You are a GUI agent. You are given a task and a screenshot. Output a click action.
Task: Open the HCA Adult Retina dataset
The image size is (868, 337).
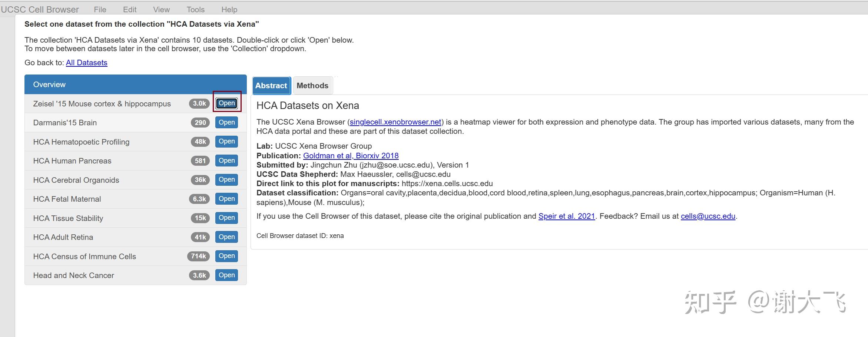pyautogui.click(x=226, y=237)
